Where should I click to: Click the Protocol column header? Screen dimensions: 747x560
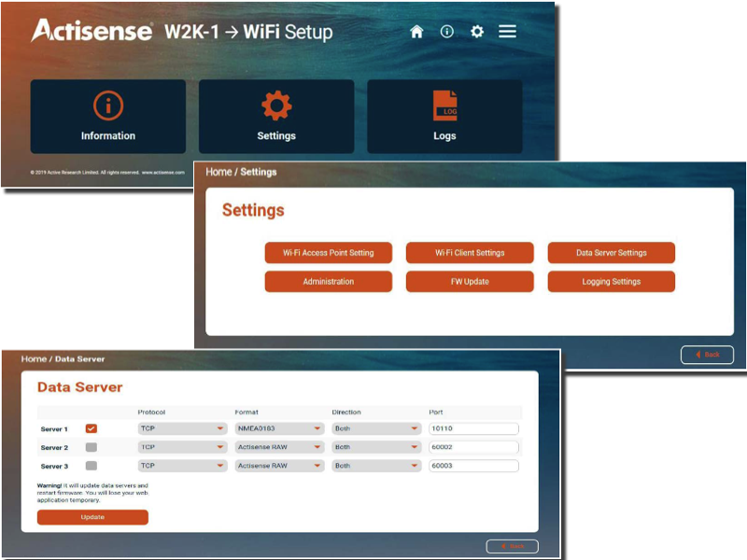[151, 412]
